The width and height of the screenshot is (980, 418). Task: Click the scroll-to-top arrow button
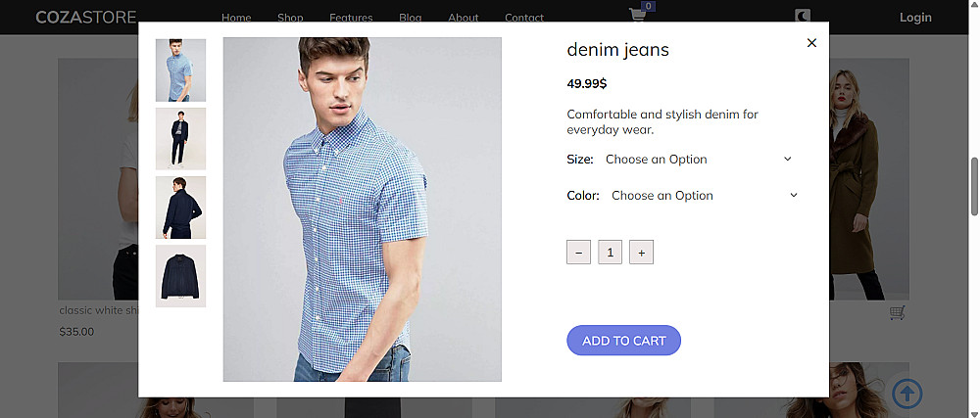[907, 394]
